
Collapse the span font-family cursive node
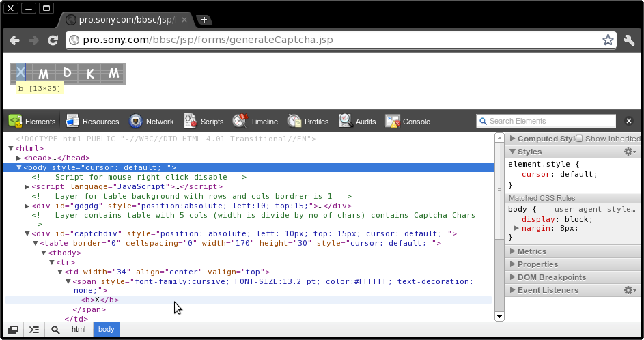click(68, 282)
